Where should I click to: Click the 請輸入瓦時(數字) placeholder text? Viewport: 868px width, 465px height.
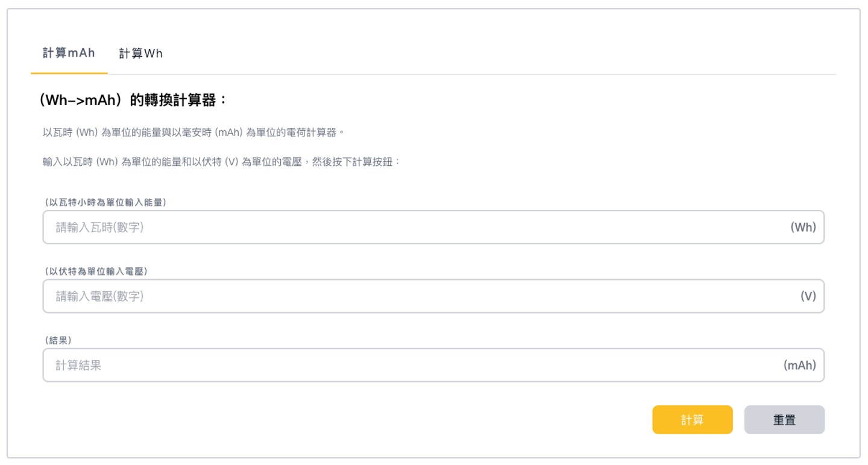coord(100,227)
